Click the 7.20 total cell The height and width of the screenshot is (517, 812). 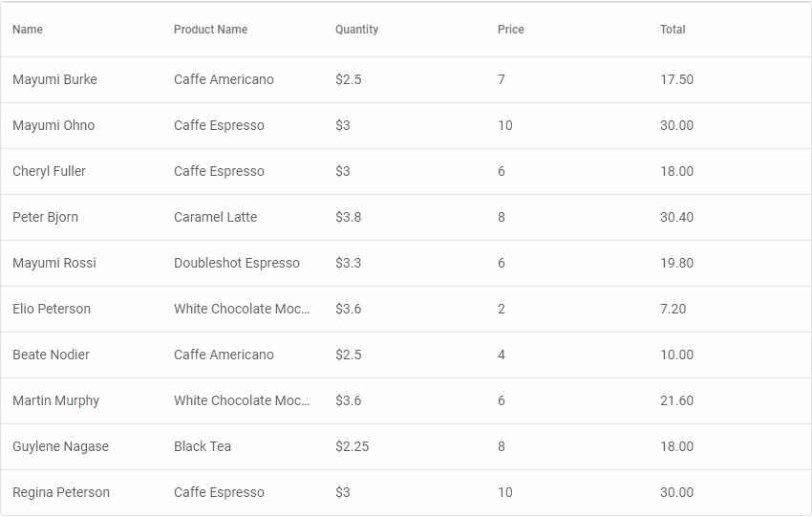click(673, 309)
